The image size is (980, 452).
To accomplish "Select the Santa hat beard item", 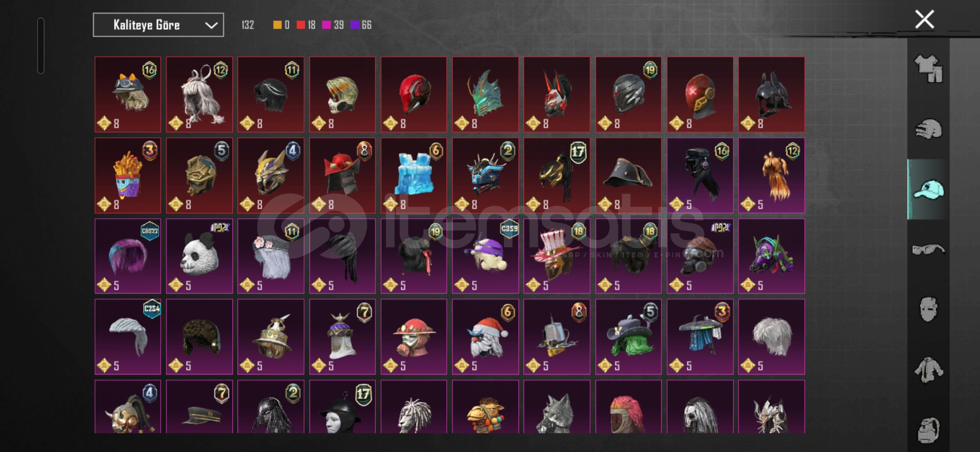I will 485,336.
